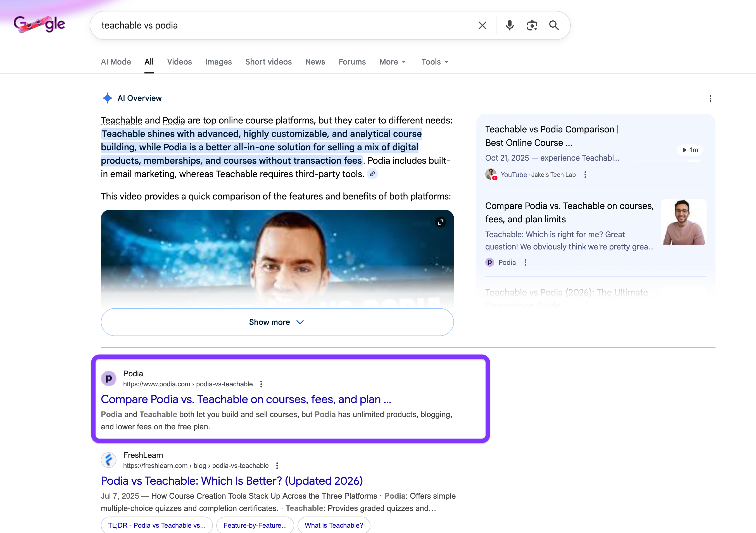756x533 pixels.
Task: Open Compare Podia vs. Teachable result link
Action: click(246, 399)
